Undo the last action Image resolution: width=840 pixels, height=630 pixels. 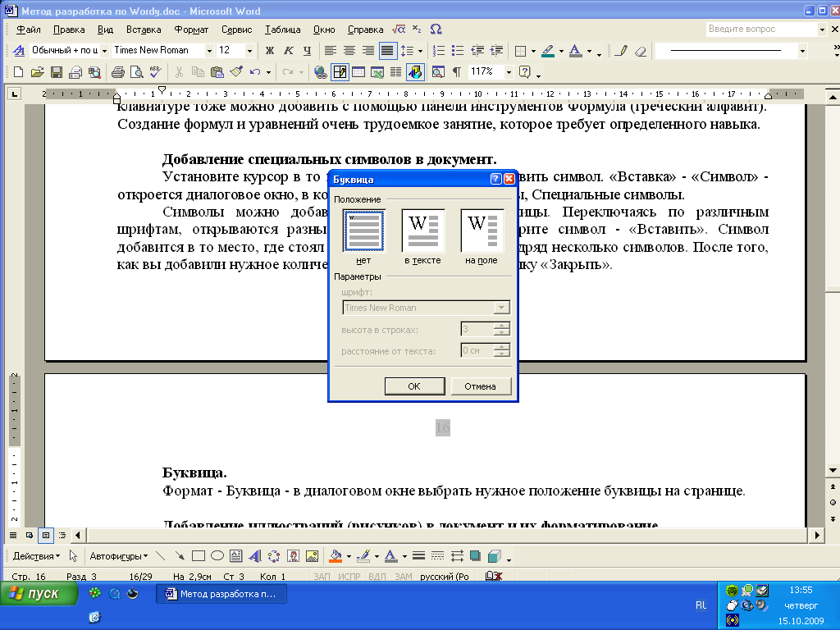point(255,72)
